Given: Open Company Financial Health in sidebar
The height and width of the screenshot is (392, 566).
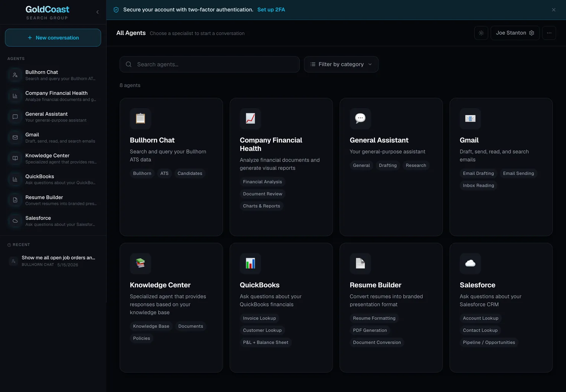Looking at the screenshot, I should [x=53, y=96].
